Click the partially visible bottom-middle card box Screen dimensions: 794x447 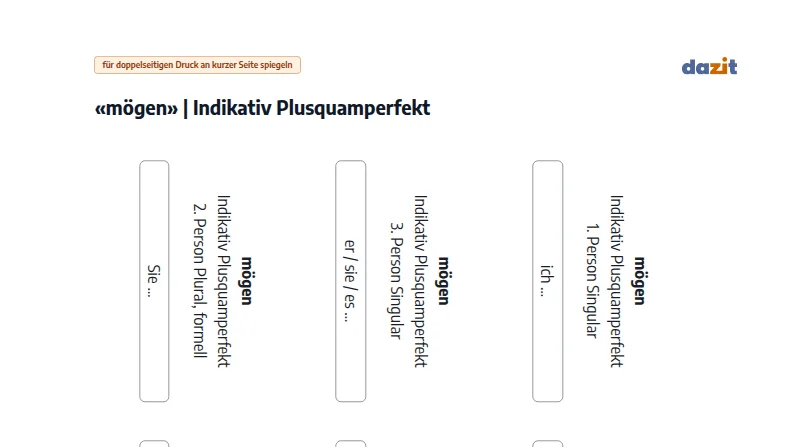(350, 443)
